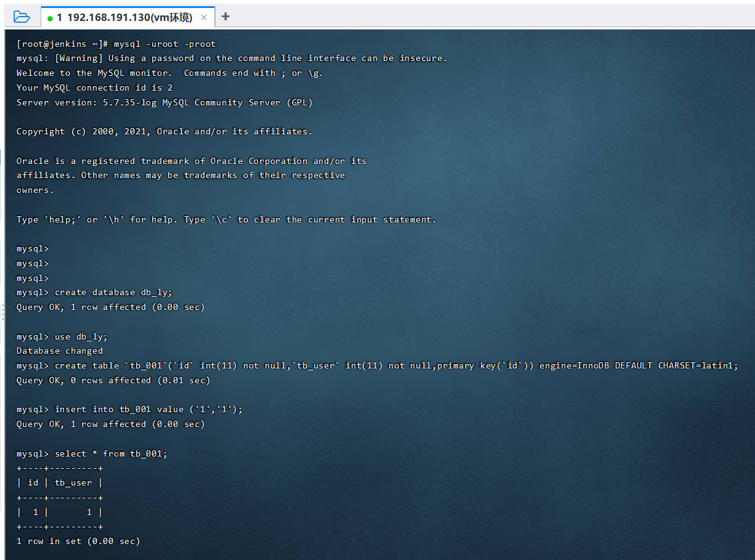
Task: Click the '1 row in set' result line
Action: [78, 542]
